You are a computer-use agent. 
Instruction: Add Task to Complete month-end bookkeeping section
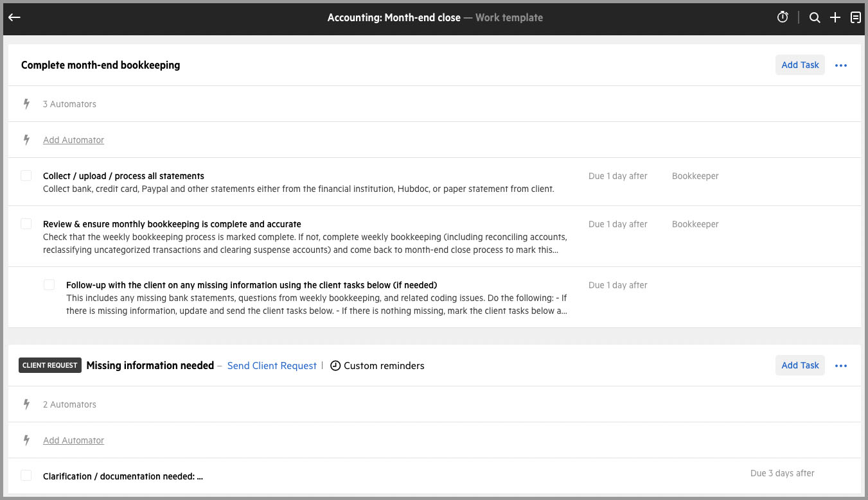pos(800,65)
